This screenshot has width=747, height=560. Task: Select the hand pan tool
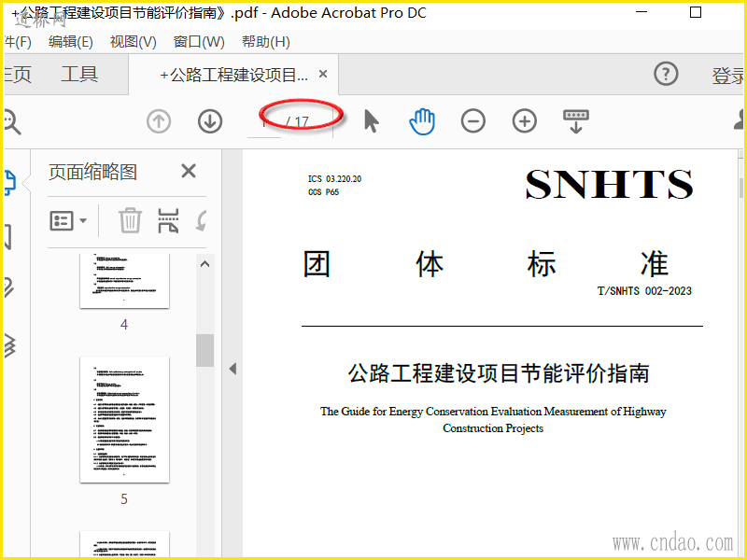(x=423, y=121)
